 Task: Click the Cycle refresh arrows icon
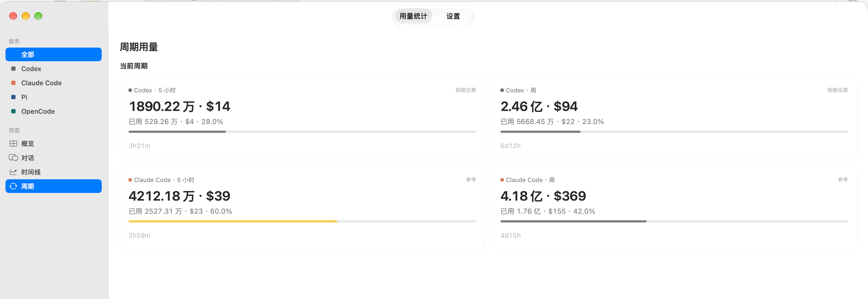pyautogui.click(x=13, y=186)
